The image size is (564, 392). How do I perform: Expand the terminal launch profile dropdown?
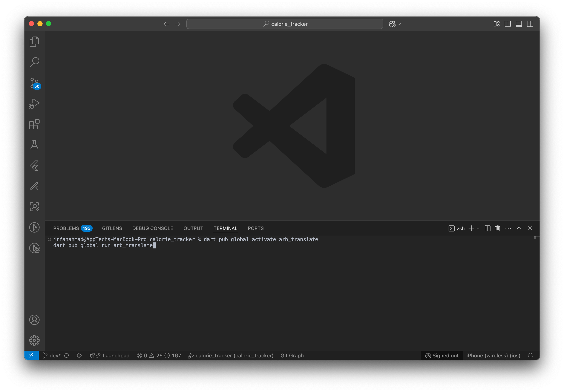478,229
